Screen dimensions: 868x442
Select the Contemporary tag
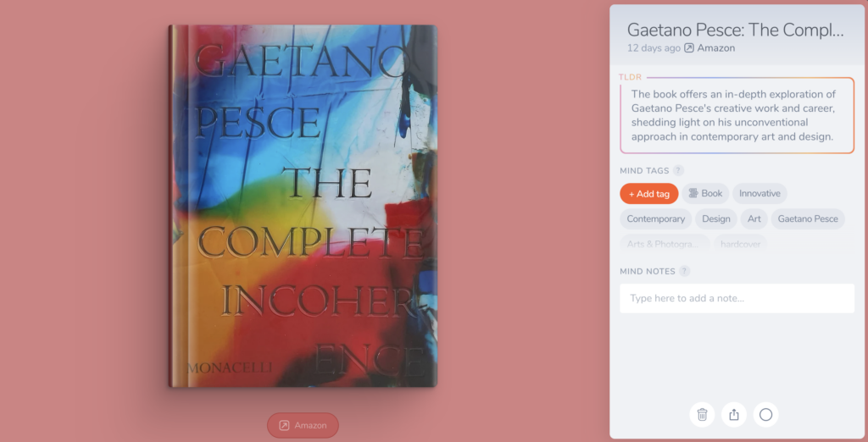click(x=655, y=219)
